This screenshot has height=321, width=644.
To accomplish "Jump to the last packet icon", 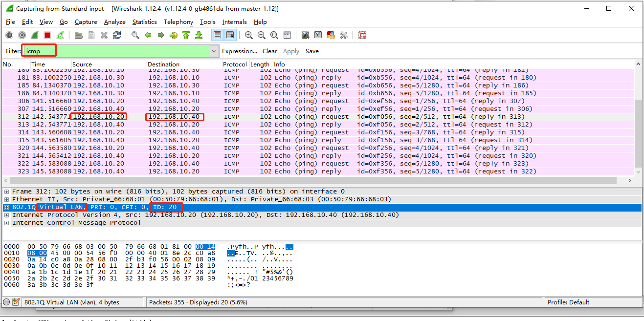I will [x=199, y=35].
